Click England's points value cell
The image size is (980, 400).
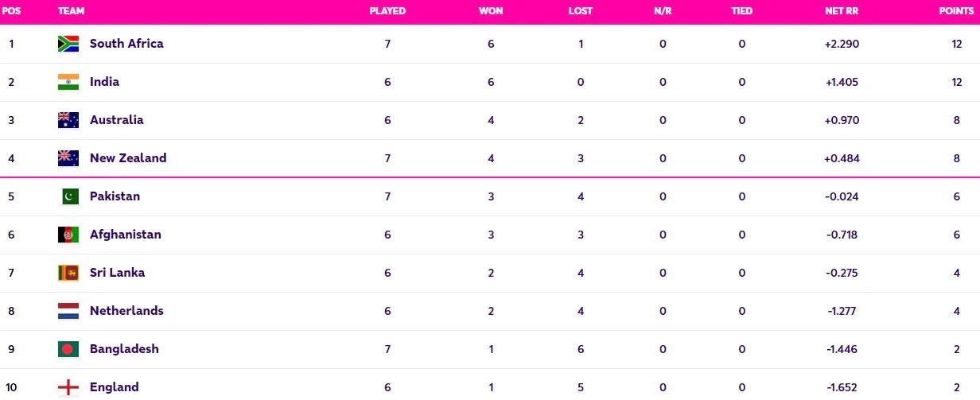(x=957, y=387)
